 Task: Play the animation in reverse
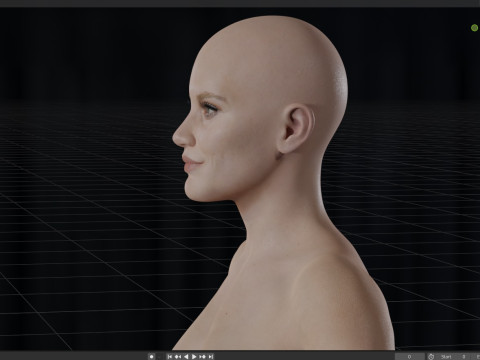point(186,357)
